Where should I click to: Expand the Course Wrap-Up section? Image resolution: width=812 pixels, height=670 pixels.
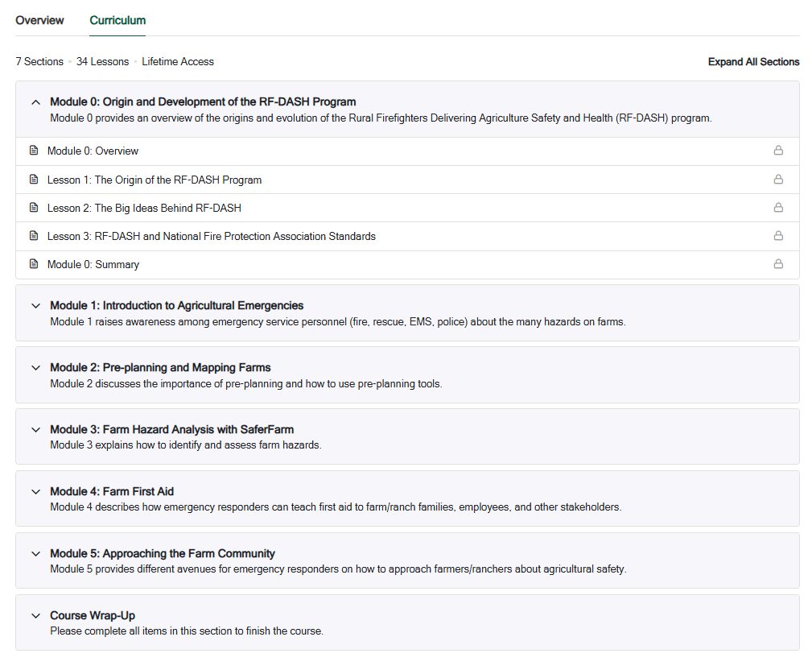(x=35, y=616)
